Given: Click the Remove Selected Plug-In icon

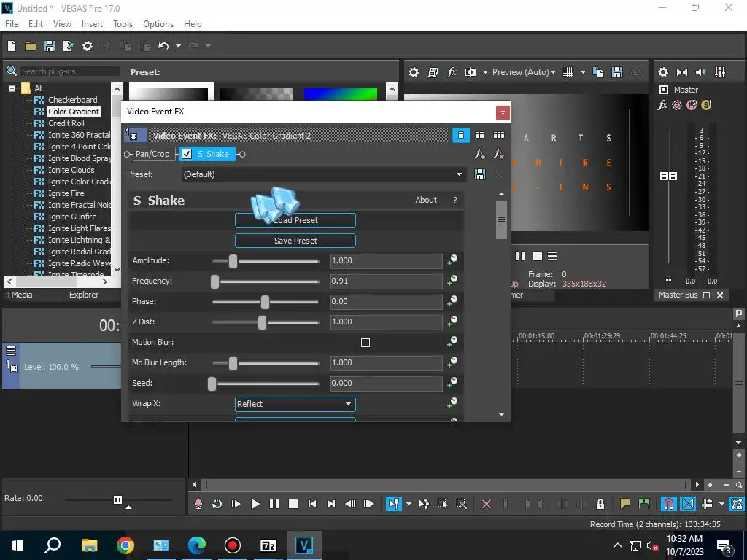Looking at the screenshot, I should coord(499,154).
